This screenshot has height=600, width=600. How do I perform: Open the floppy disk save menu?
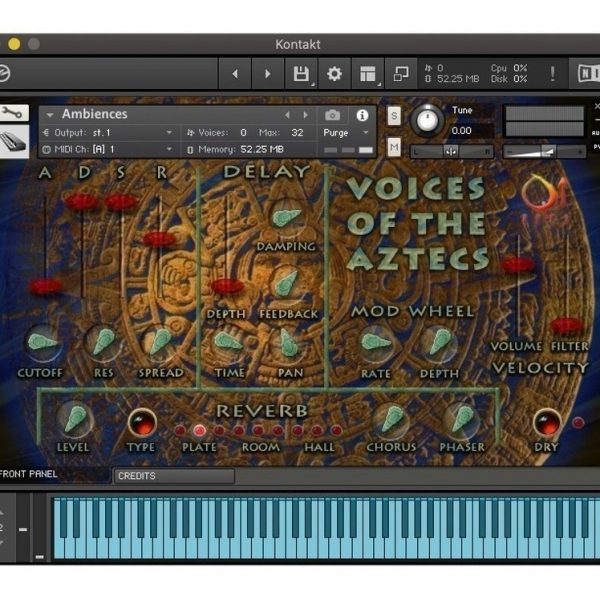pyautogui.click(x=301, y=73)
